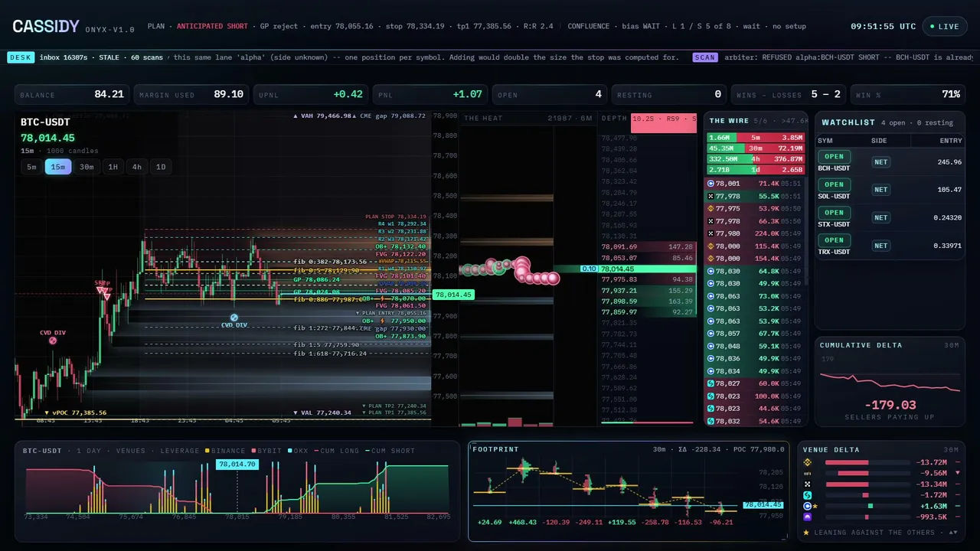Viewport: 980px width, 551px height.
Task: Click the OPEN badge for BCH-USDT
Action: pos(834,156)
